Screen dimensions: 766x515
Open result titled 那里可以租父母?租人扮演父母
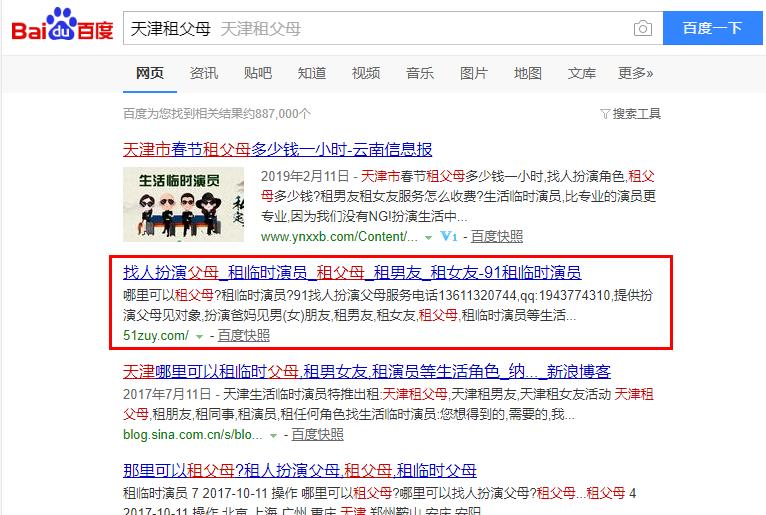pos(299,471)
